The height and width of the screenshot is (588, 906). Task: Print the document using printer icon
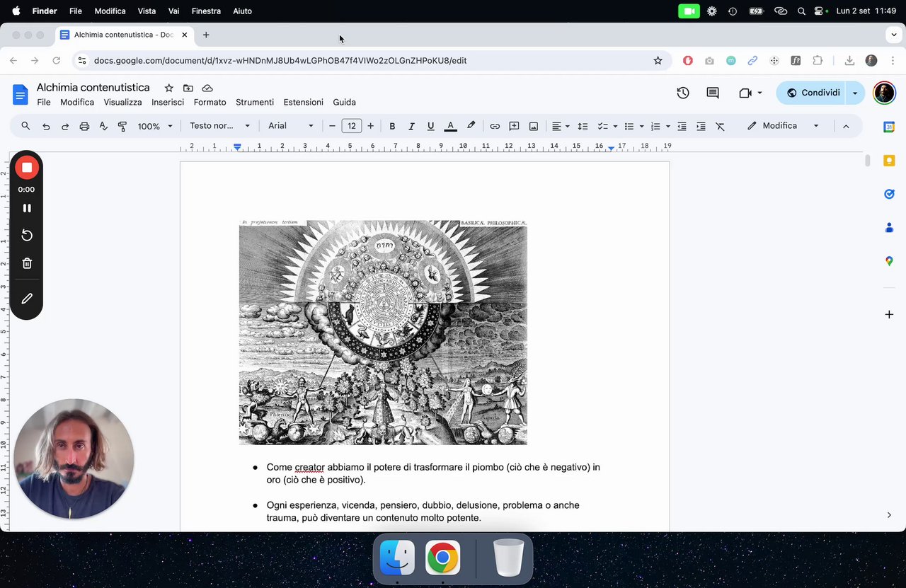[84, 126]
